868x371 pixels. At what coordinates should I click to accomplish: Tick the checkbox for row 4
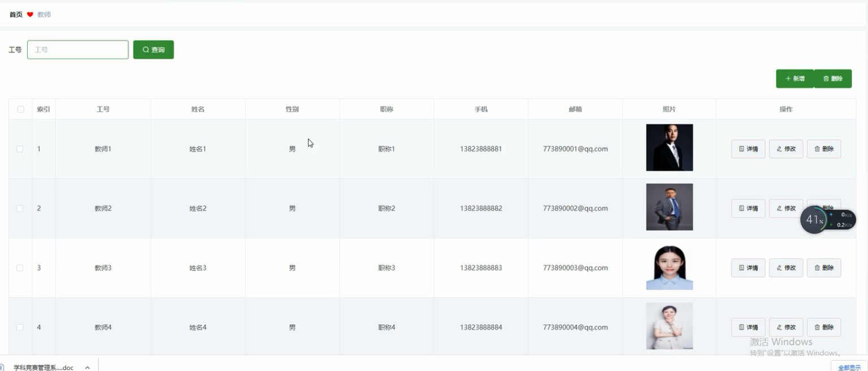pos(20,327)
